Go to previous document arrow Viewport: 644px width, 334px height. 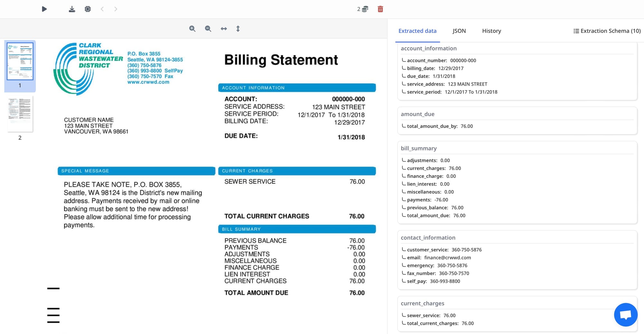102,9
